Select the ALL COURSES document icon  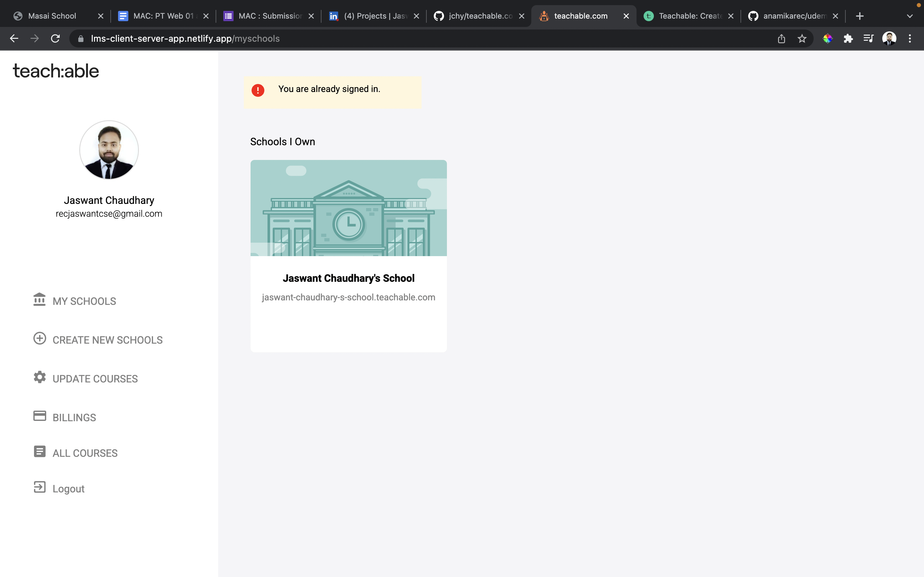pyautogui.click(x=40, y=451)
